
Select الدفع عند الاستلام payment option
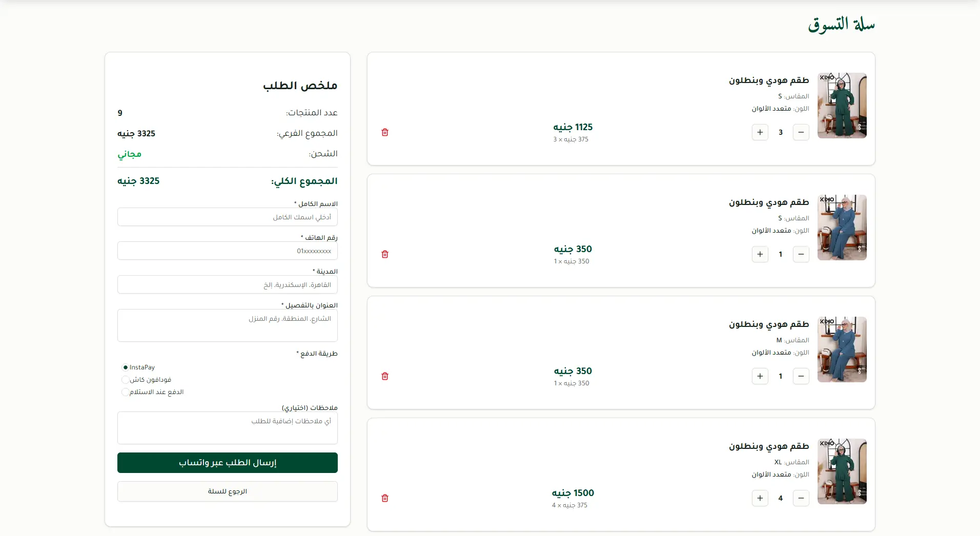coord(125,392)
